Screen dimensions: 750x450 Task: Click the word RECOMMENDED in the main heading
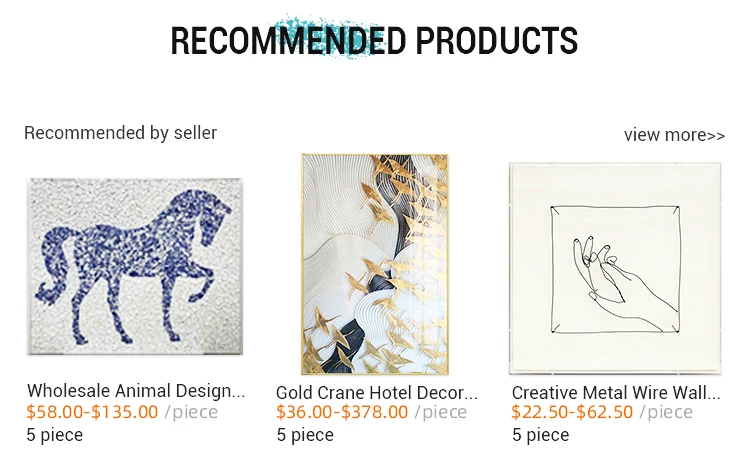pyautogui.click(x=288, y=41)
